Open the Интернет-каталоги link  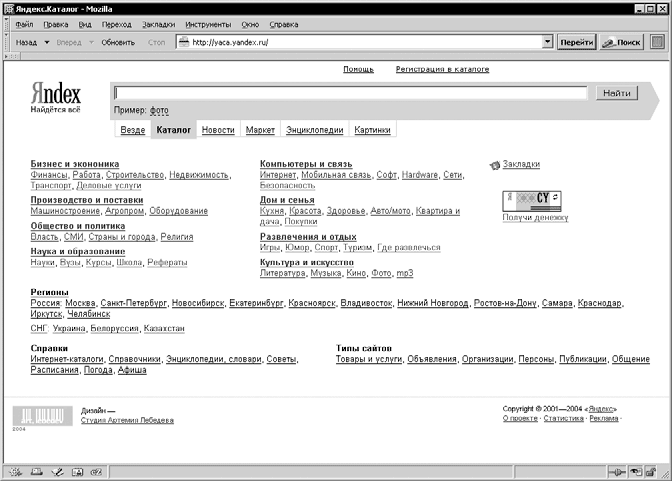[67, 359]
